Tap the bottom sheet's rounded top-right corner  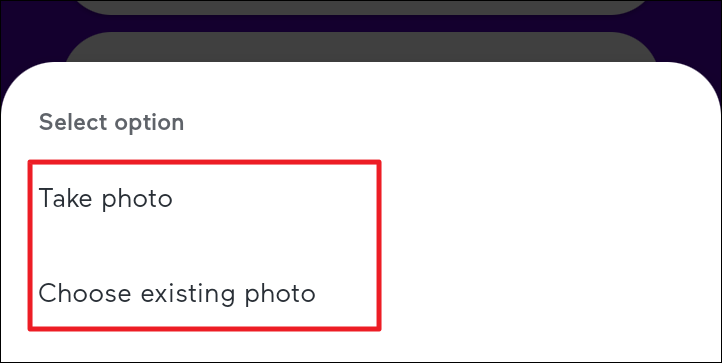704,81
